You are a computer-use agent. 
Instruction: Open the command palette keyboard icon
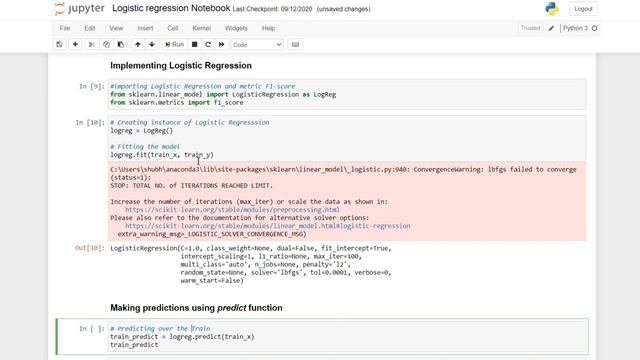(296, 44)
